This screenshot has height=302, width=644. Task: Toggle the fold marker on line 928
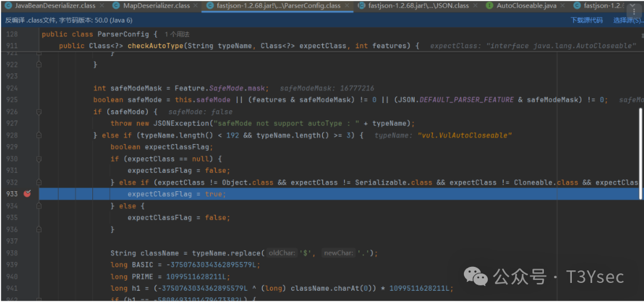tap(39, 135)
